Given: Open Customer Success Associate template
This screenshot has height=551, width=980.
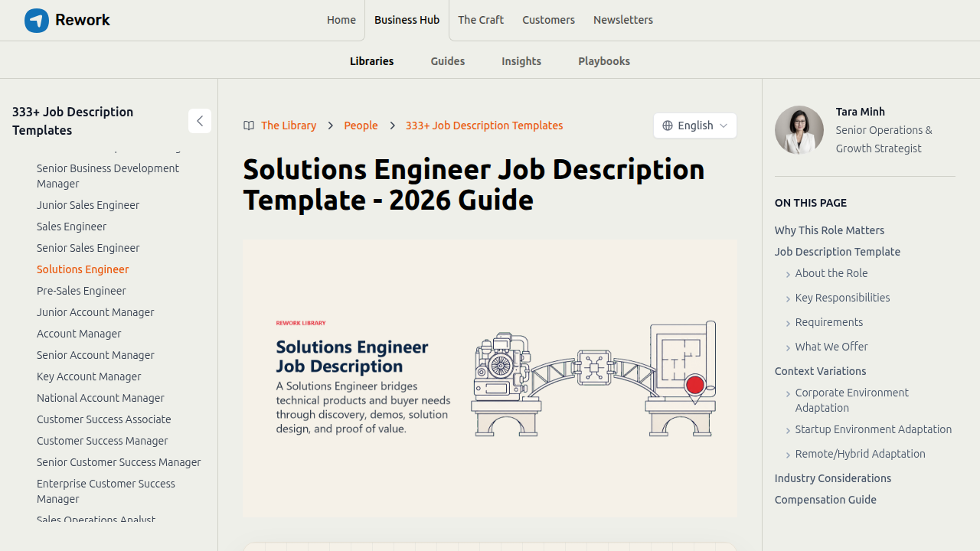Looking at the screenshot, I should pos(104,419).
